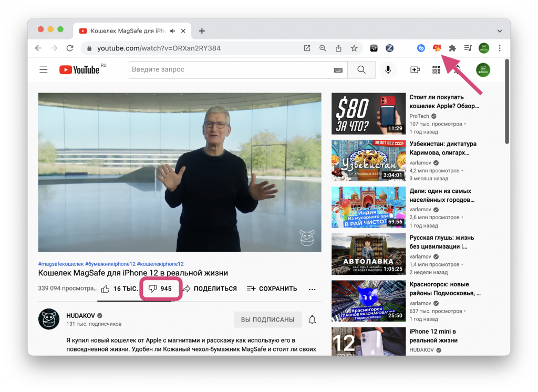Go back with the browser back arrow
538x392 pixels.
pos(38,48)
